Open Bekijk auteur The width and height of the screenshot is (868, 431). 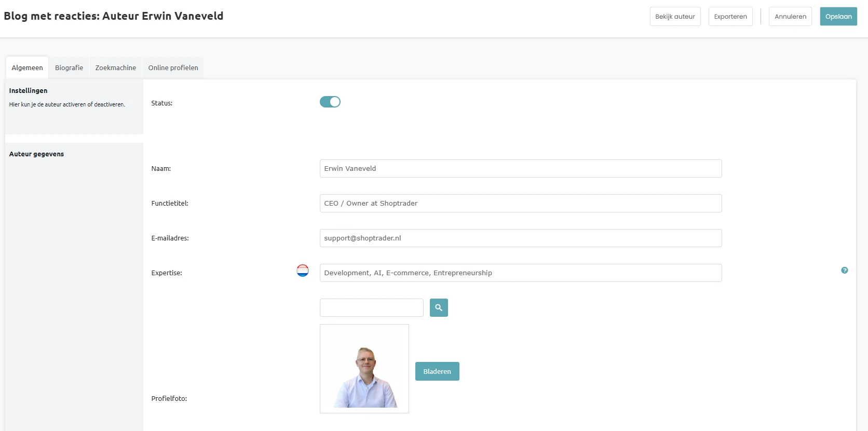tap(675, 17)
